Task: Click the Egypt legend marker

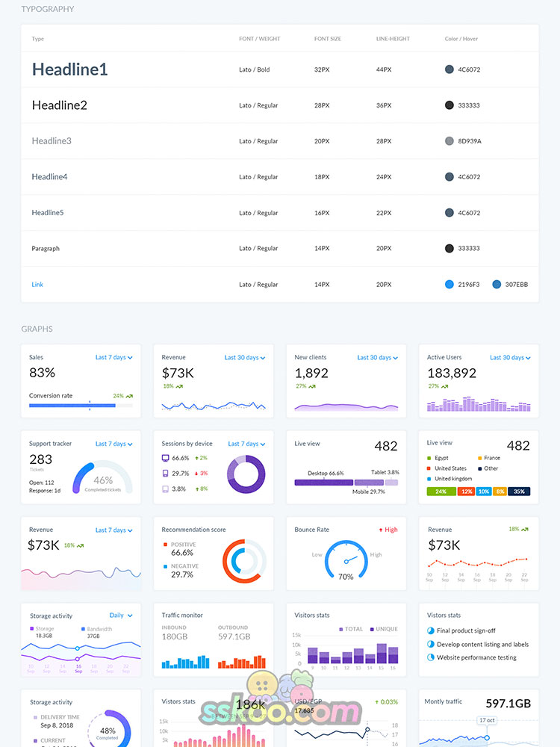Action: point(429,458)
